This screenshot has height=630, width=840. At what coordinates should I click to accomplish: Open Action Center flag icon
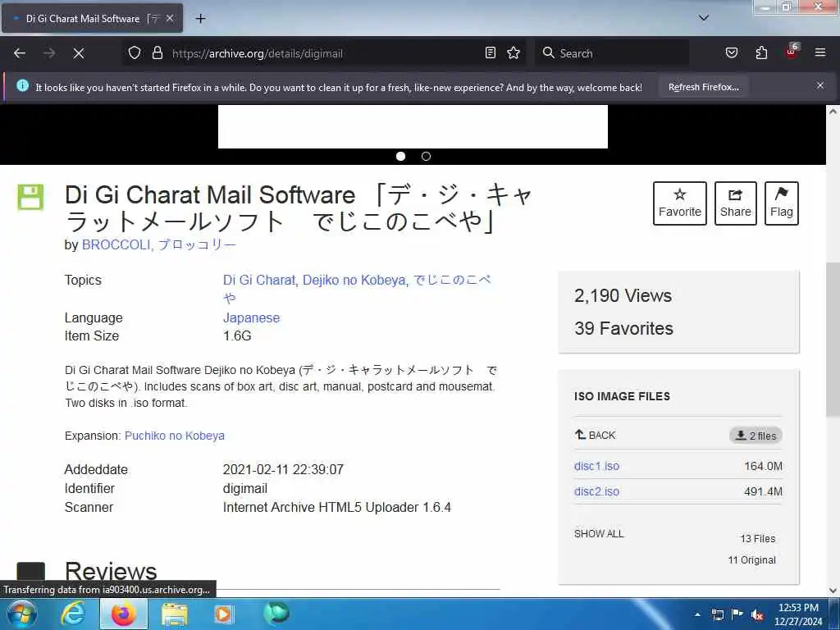(x=737, y=614)
